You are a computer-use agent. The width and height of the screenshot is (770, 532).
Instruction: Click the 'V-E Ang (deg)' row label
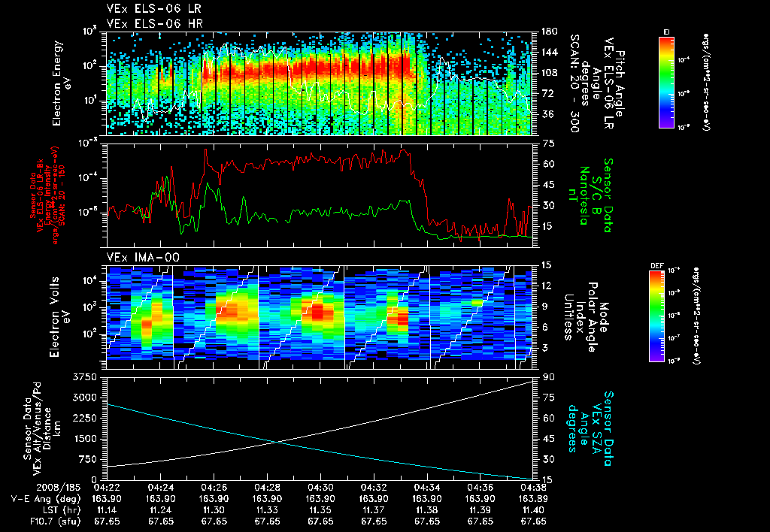coord(46,499)
